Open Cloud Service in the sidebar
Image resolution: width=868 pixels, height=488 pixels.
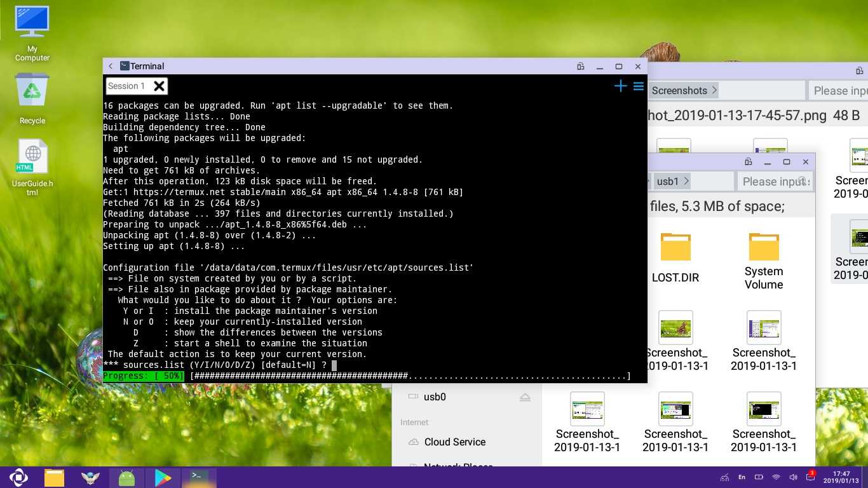tap(455, 442)
